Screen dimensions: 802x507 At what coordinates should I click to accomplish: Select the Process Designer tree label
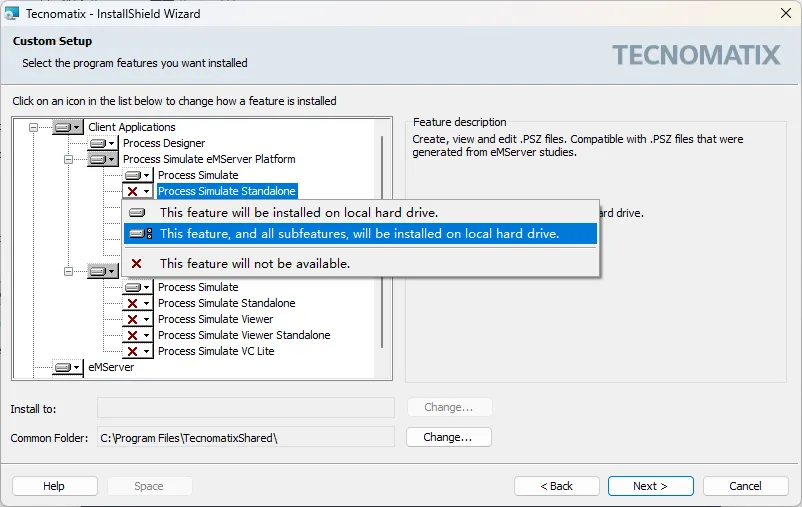point(163,143)
